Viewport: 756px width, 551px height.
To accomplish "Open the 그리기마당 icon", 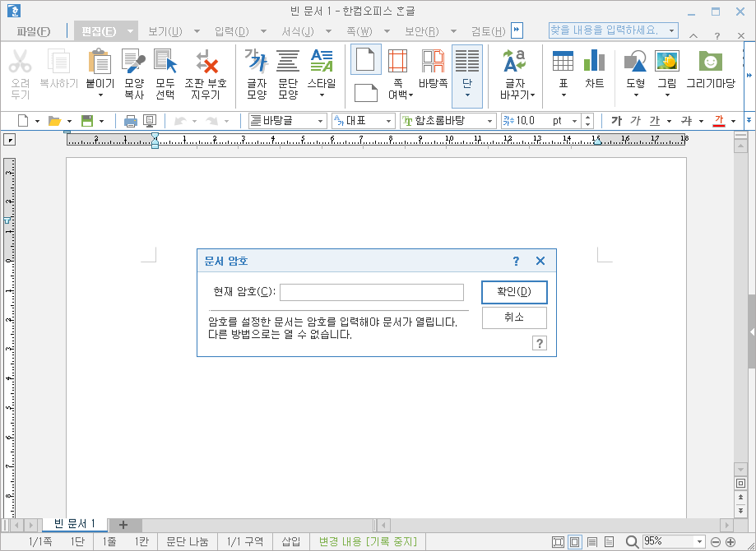I will click(710, 61).
